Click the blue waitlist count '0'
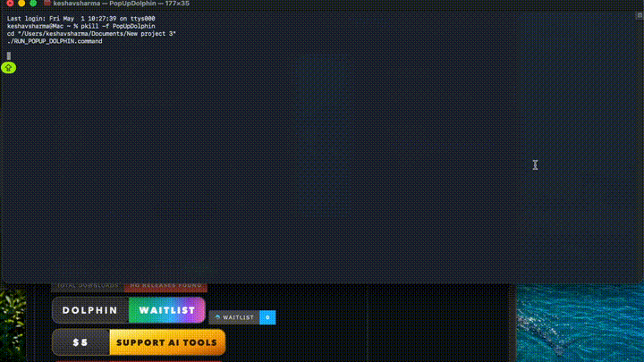Screen dimensions: 644x362 pos(267,317)
